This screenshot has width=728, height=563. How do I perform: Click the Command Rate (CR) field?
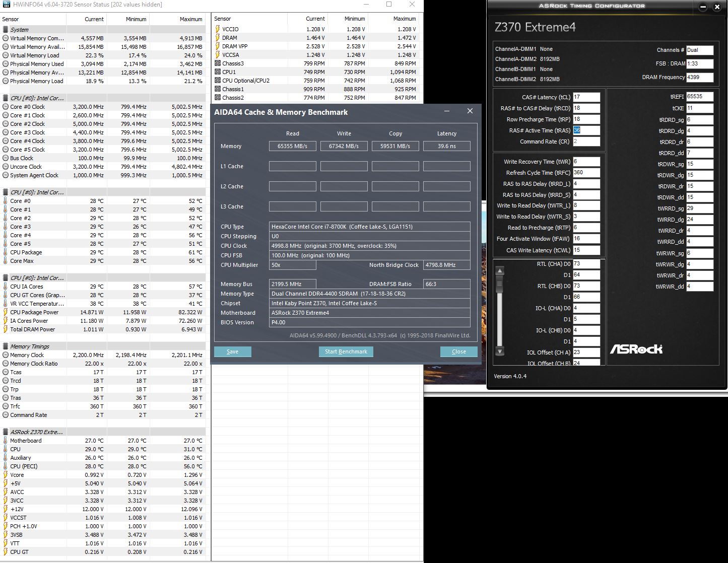[x=586, y=142]
